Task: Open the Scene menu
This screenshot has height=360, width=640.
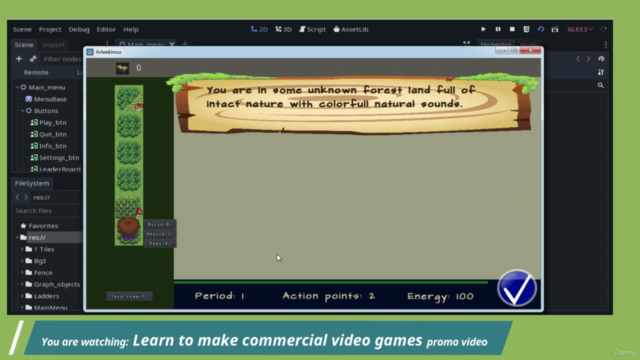Action: 22,29
